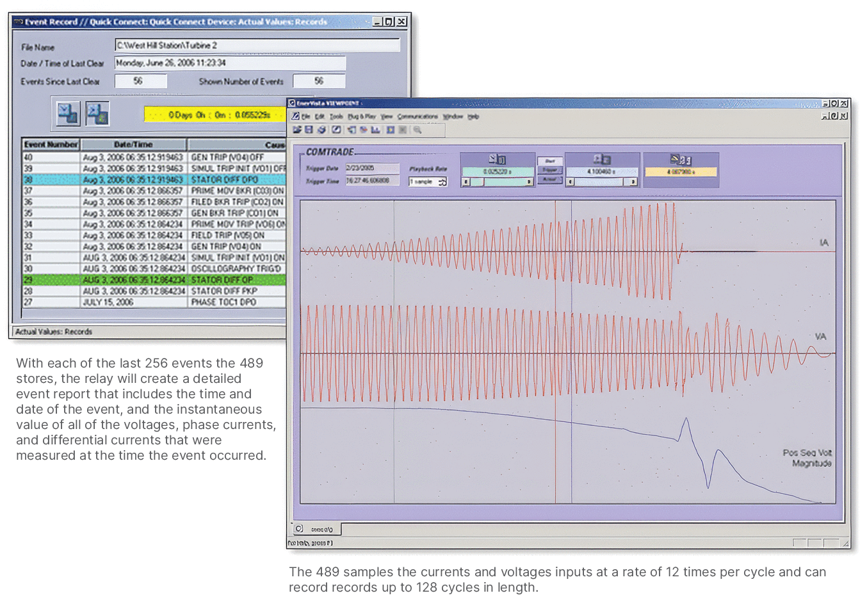Viewport: 867px width, 616px height.
Task: Click the yellow elapsed time display
Action: click(x=215, y=115)
